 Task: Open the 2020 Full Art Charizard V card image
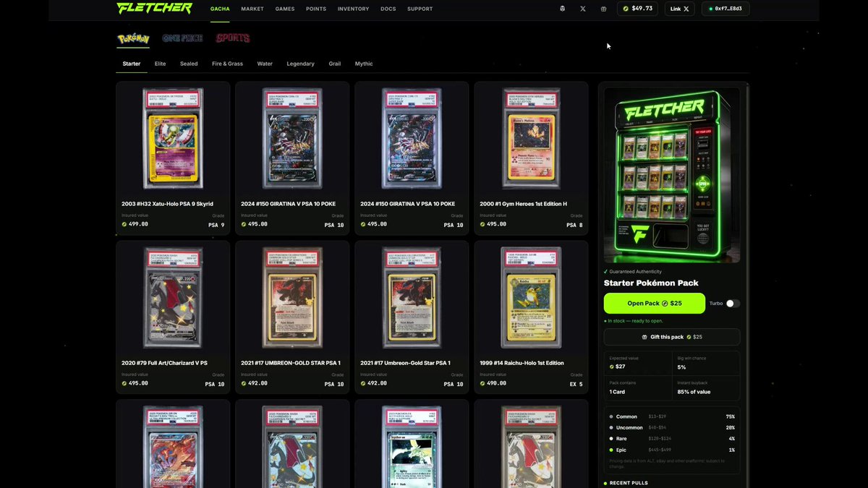pyautogui.click(x=173, y=297)
